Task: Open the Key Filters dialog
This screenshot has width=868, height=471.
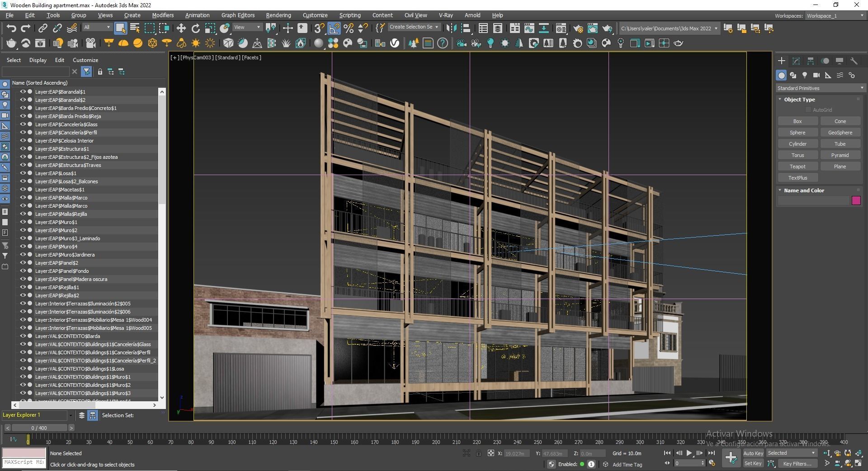Action: click(797, 463)
